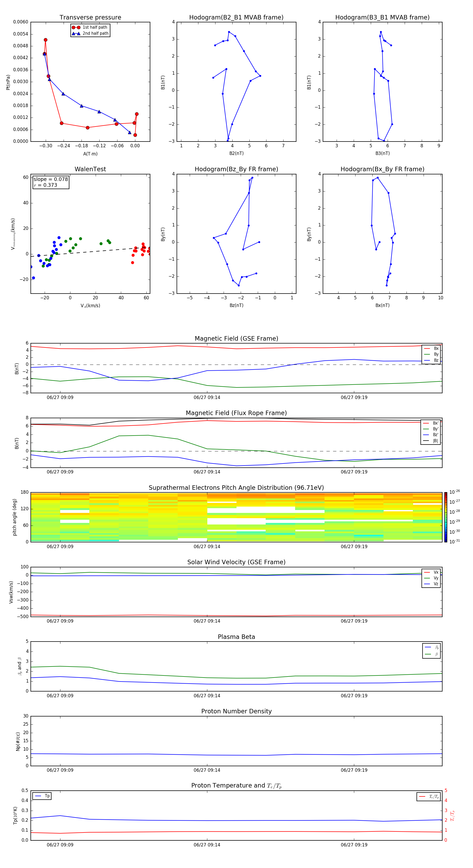Viewport: 473px width, 868px height.
Task: Select 'Bz' legend entry in GSE plot
Action: point(431,360)
